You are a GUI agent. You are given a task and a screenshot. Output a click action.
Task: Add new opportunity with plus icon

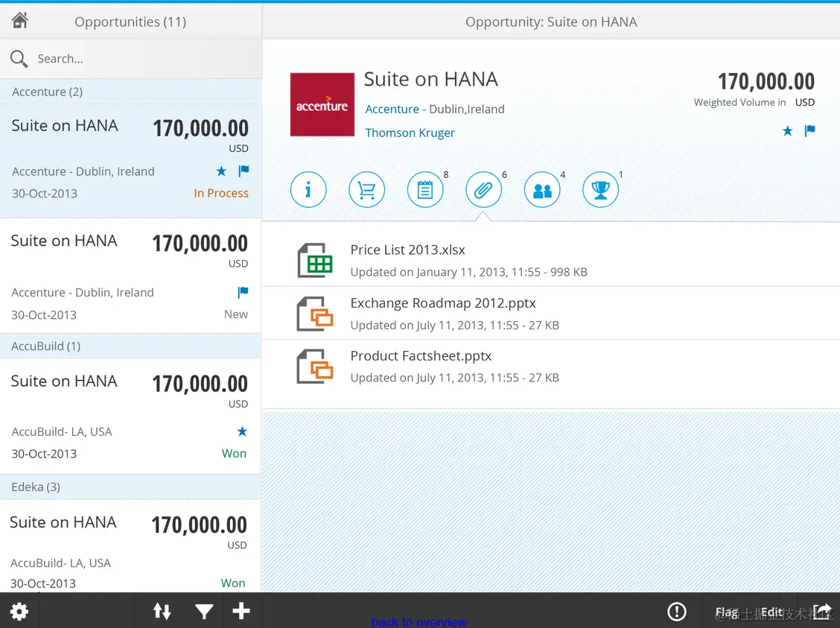pyautogui.click(x=241, y=610)
